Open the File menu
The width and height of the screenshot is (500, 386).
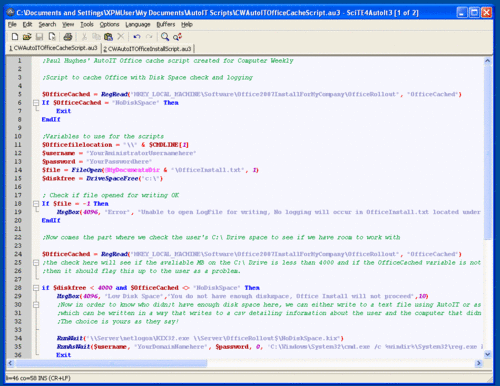tap(12, 24)
